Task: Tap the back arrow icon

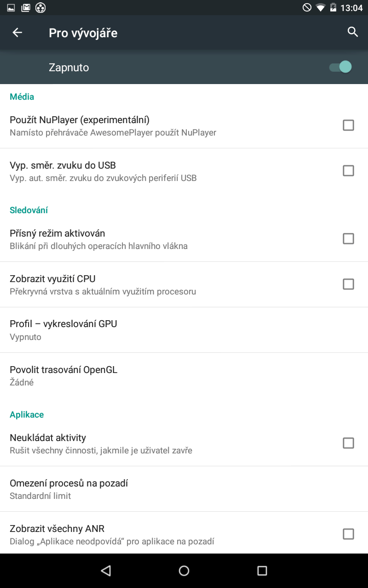Action: (17, 33)
